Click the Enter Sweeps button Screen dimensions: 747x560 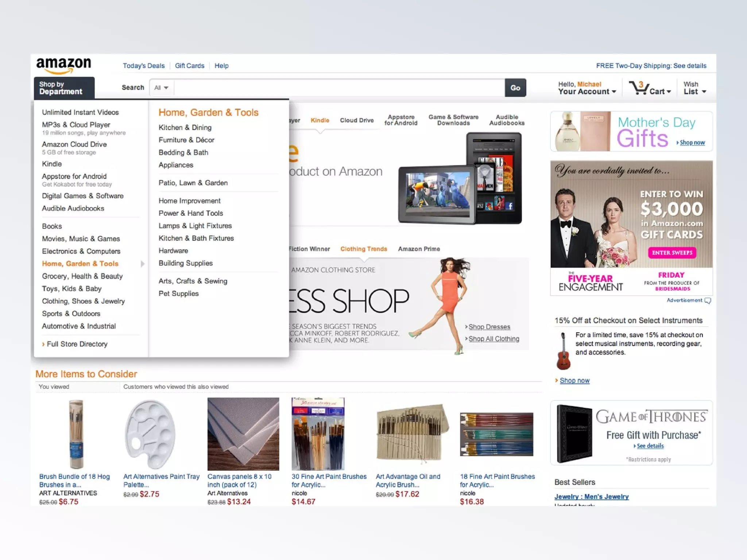[x=671, y=253]
